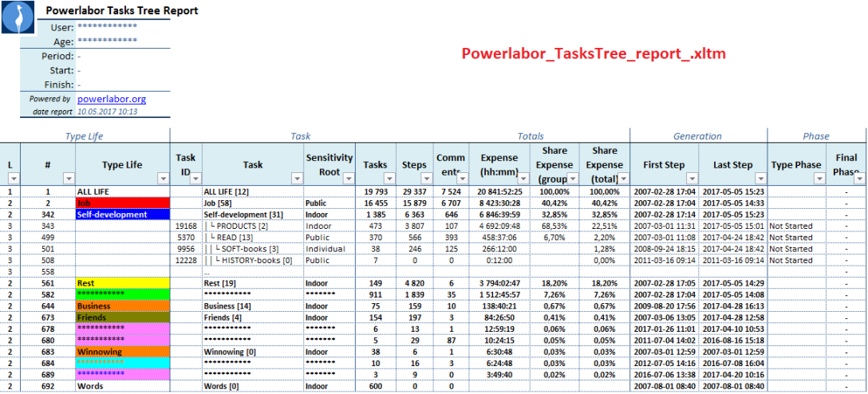Select the red Job type life cell

pos(122,203)
